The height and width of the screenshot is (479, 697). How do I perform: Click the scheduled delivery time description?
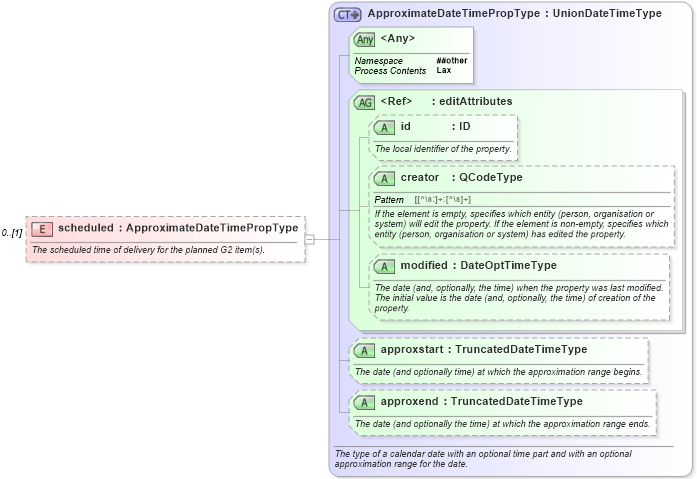(148, 250)
